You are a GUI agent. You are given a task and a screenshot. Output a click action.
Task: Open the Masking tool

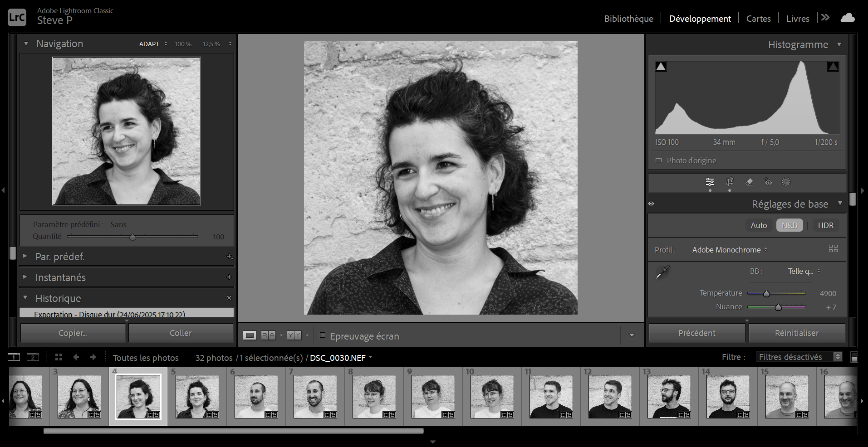(786, 182)
